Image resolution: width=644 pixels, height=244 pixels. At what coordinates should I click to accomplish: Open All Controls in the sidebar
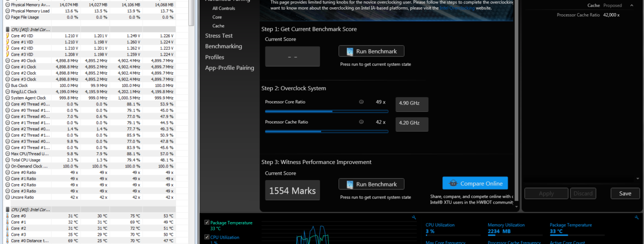223,8
